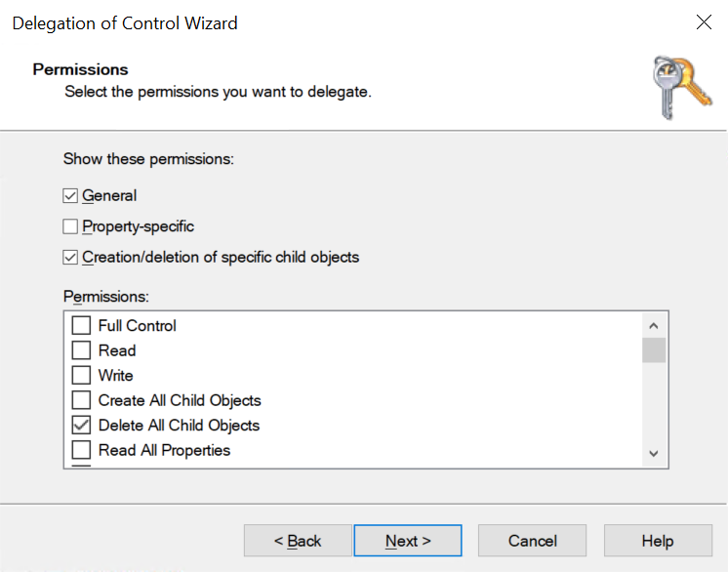The image size is (728, 572).
Task: Cancel the delegation wizard
Action: (x=533, y=541)
